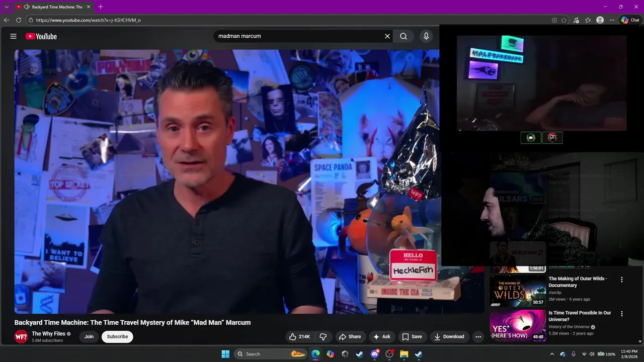Open the Ask AI button
The width and height of the screenshot is (644, 362).
[382, 337]
